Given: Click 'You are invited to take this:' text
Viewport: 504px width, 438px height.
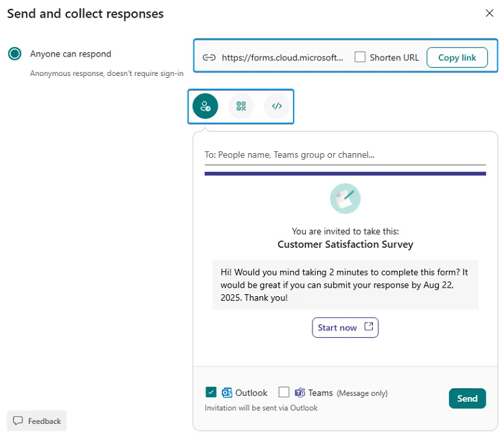Looking at the screenshot, I should [x=345, y=231].
